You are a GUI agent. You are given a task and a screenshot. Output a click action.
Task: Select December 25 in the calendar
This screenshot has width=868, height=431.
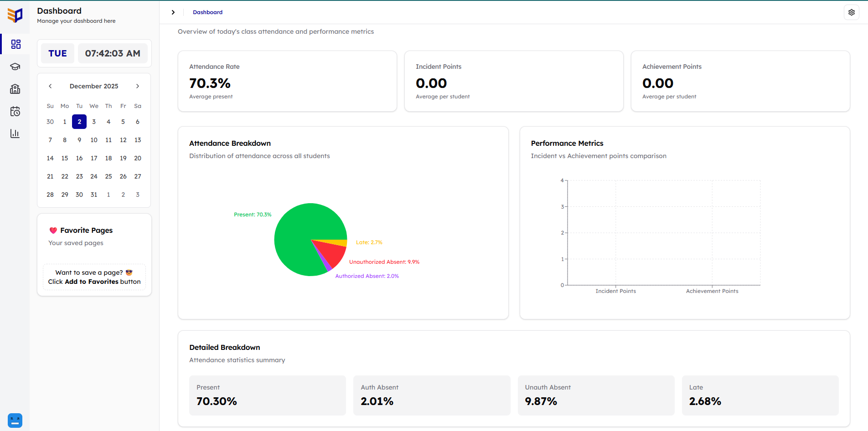[108, 176]
